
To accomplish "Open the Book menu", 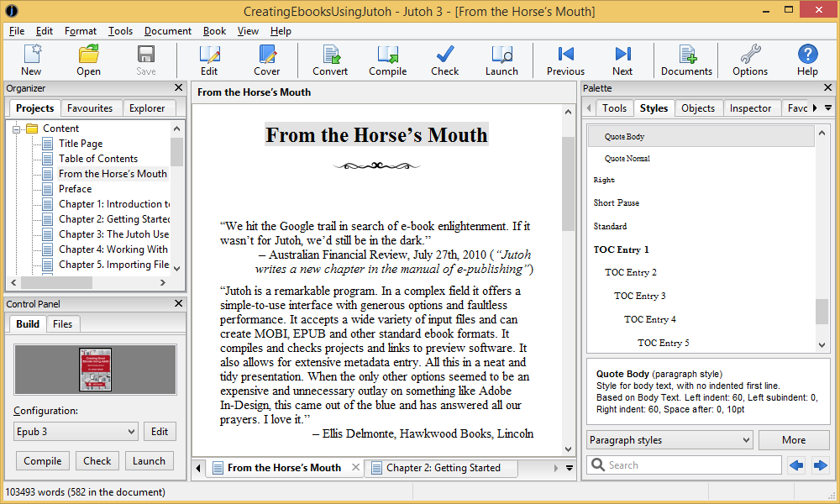I will tap(214, 30).
